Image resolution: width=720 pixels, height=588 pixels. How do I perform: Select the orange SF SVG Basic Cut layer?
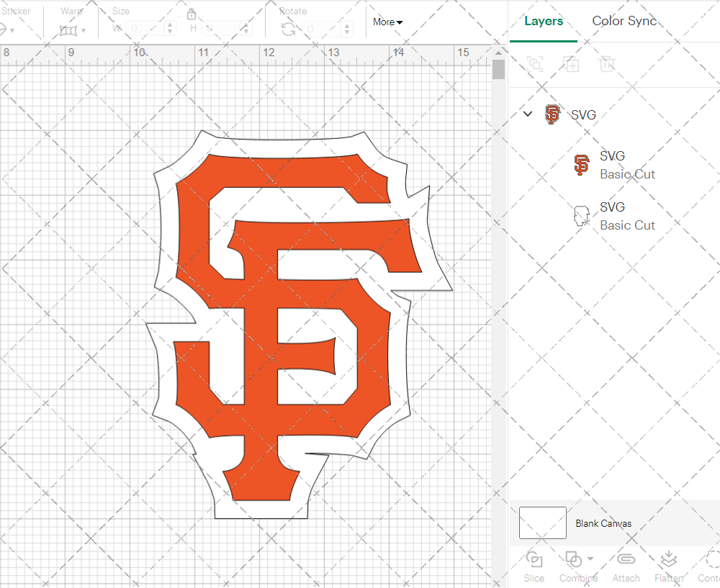tap(614, 165)
